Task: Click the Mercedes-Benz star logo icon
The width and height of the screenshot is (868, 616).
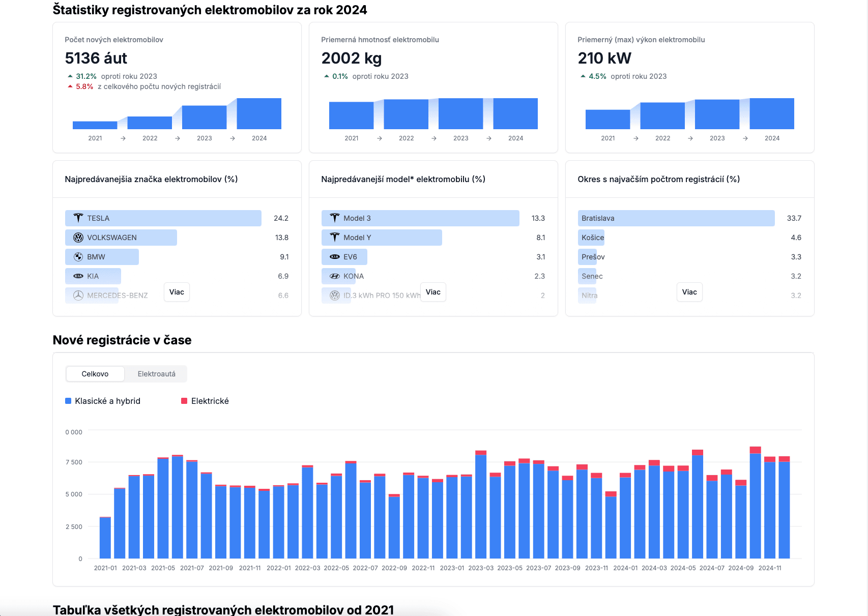Action: 78,296
